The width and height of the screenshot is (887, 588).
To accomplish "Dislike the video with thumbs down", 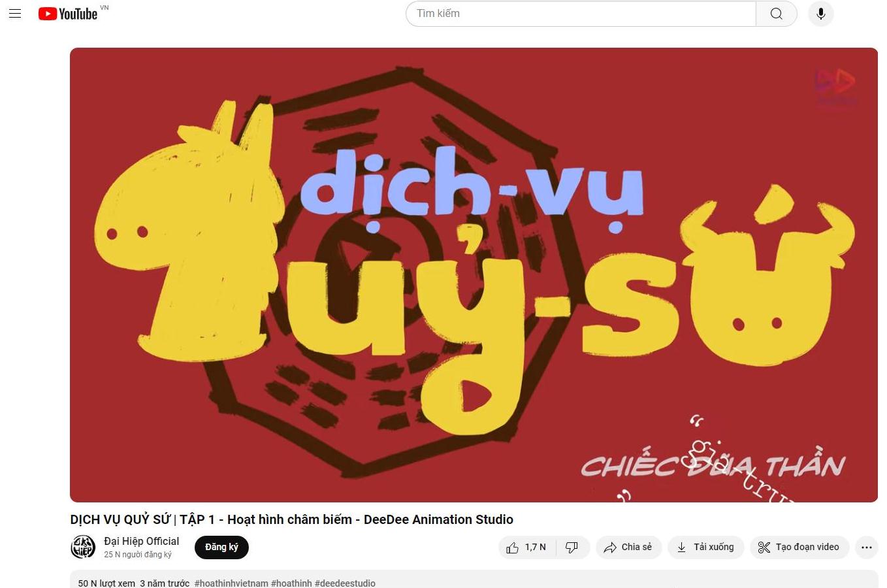I will (x=572, y=547).
